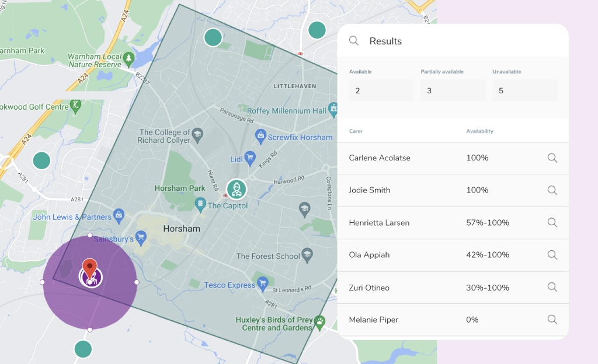The image size is (598, 364).
Task: Click magnifier icon for Melanie Piper
Action: (x=552, y=320)
